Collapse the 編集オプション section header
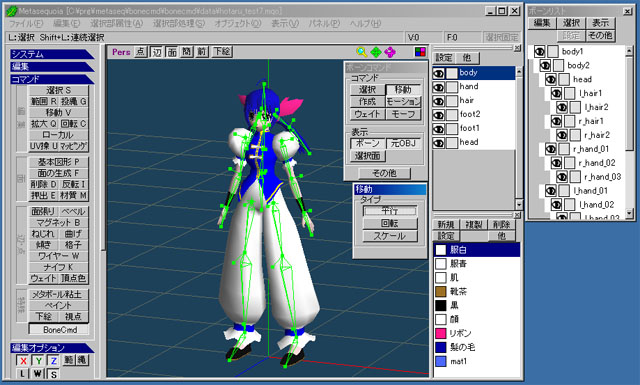The image size is (640, 385). [x=52, y=348]
